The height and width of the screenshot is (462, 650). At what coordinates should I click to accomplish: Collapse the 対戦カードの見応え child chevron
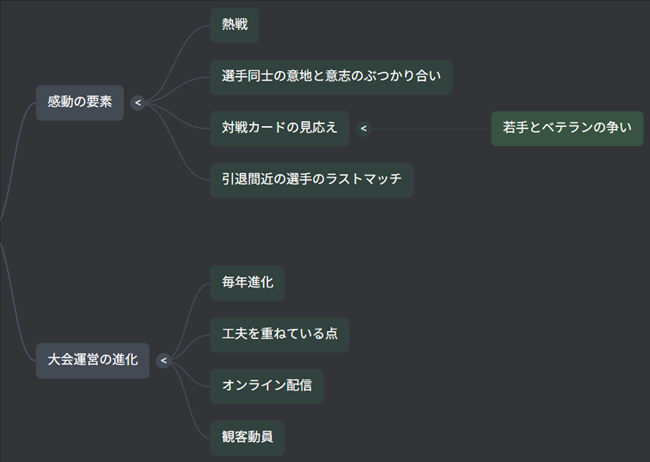click(x=364, y=128)
